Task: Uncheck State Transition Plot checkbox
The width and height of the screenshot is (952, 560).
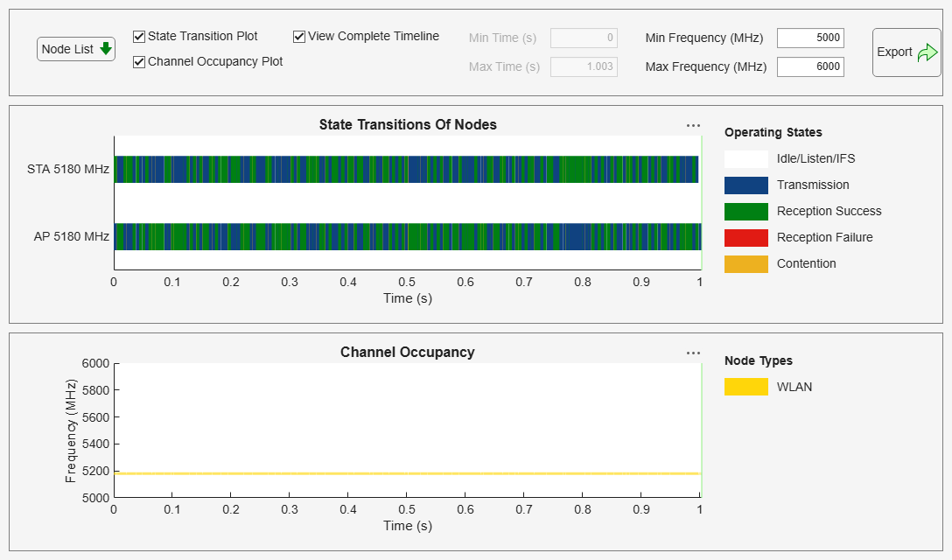Action: (x=139, y=37)
